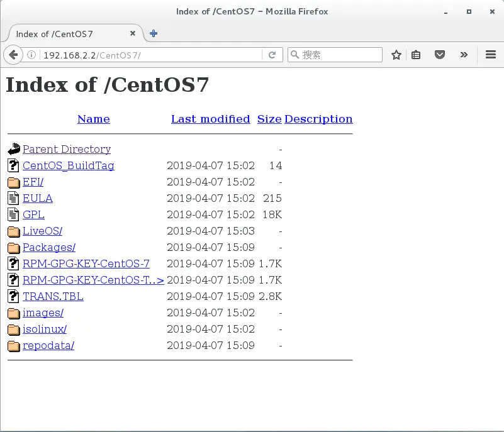The width and height of the screenshot is (504, 432).
Task: Open a new tab with plus icon
Action: [x=154, y=33]
